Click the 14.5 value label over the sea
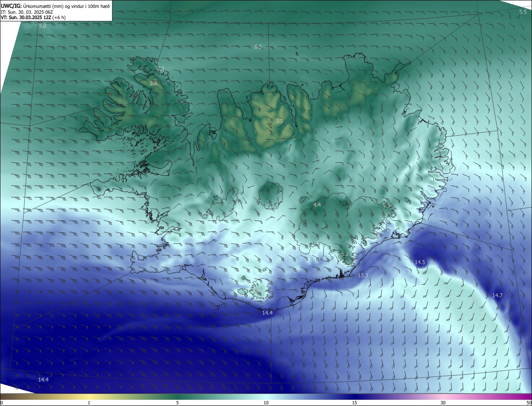Viewport: 532px width, 406px height. click(420, 262)
